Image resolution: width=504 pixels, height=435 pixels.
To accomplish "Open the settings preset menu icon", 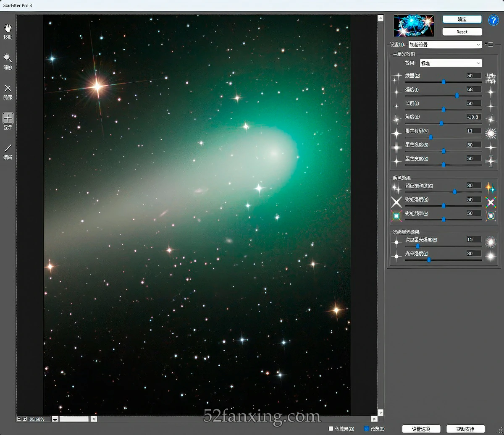I will (x=488, y=44).
